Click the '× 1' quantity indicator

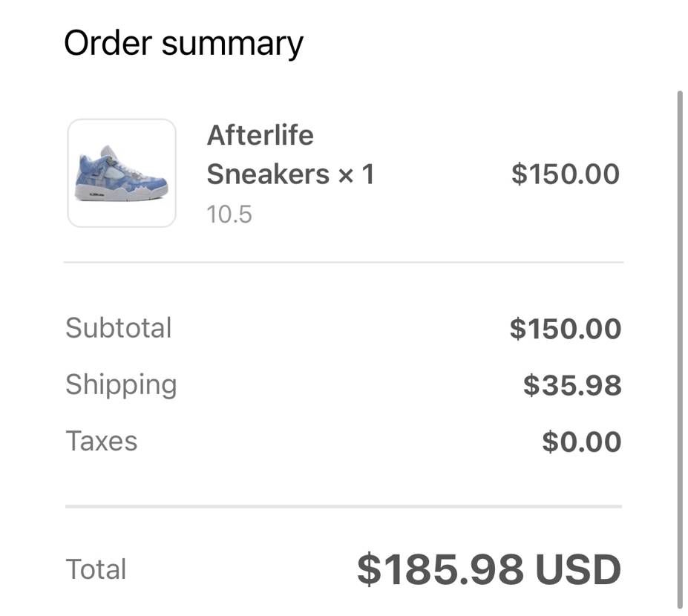[x=356, y=175]
